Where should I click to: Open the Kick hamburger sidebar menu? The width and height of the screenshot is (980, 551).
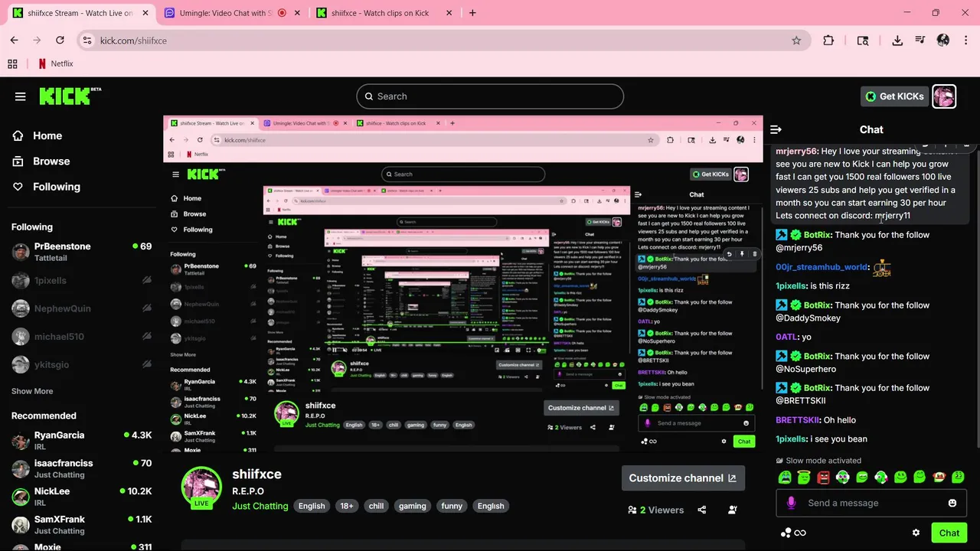point(21,96)
